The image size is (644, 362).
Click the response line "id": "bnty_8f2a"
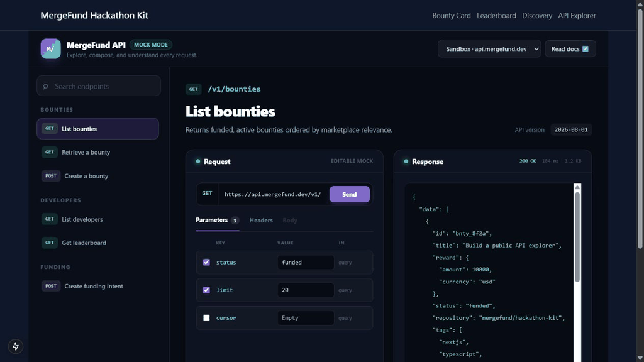pos(462,233)
